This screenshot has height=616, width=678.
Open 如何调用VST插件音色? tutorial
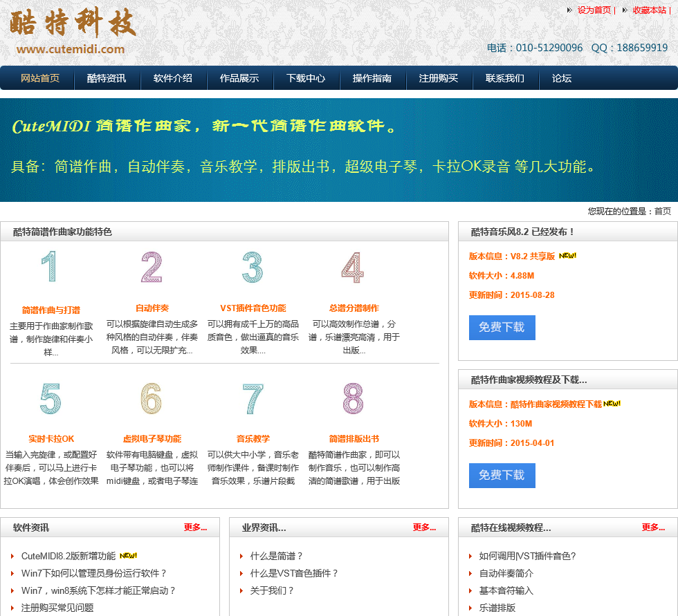[527, 556]
